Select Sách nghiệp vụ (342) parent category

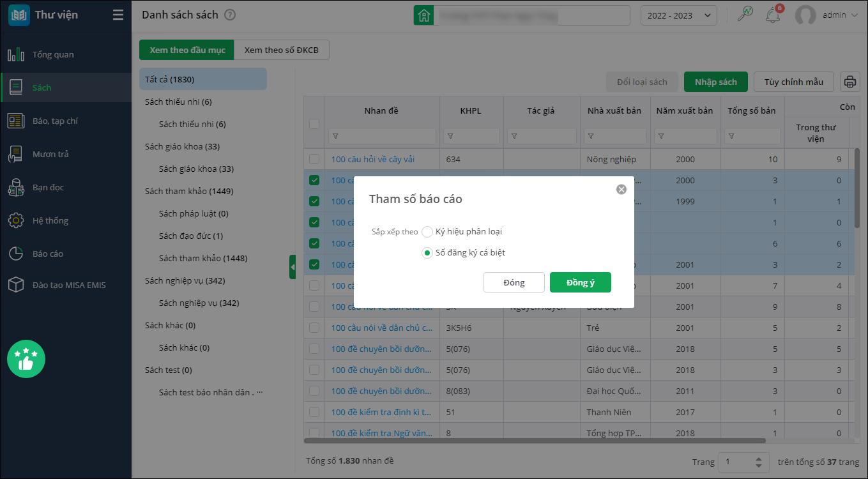pyautogui.click(x=185, y=280)
